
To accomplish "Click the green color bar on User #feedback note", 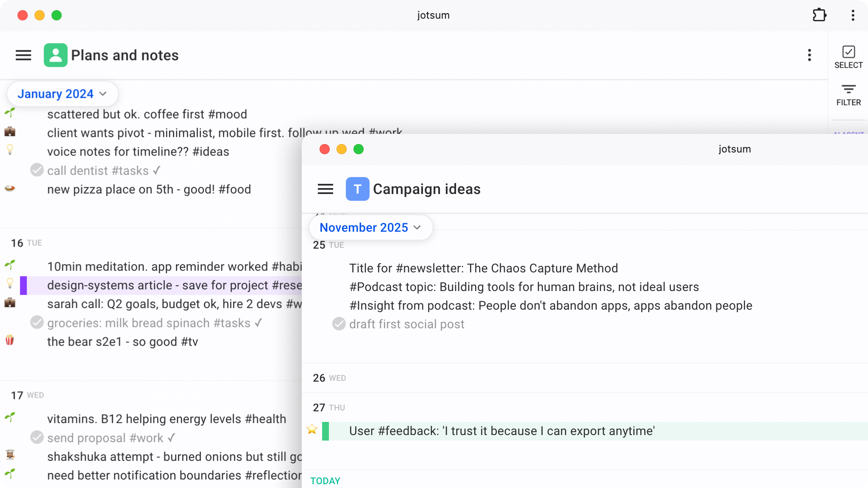I will point(325,431).
